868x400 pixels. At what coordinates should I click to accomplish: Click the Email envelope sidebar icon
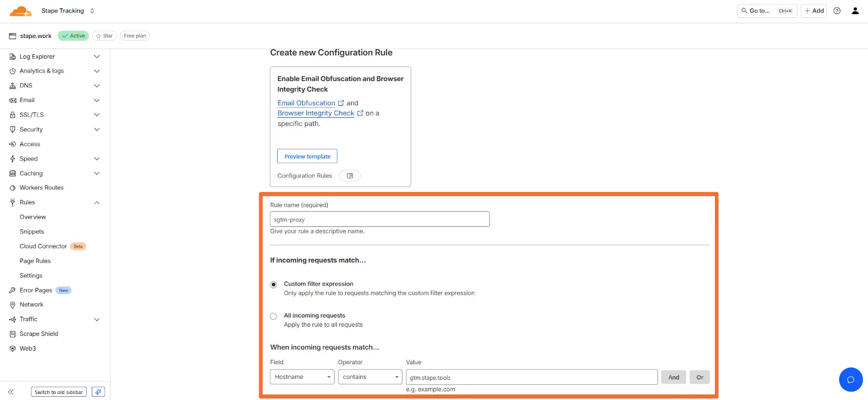point(12,100)
